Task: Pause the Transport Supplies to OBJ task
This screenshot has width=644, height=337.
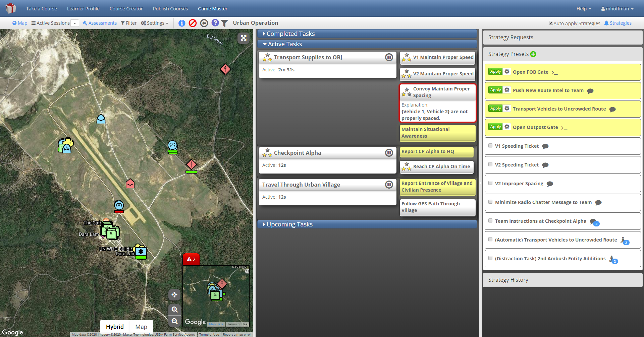Action: coord(389,57)
